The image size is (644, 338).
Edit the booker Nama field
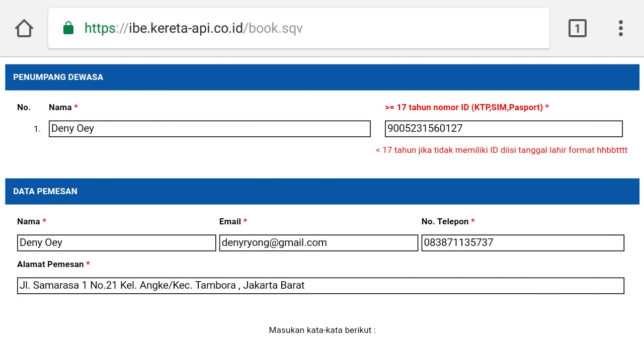[116, 243]
